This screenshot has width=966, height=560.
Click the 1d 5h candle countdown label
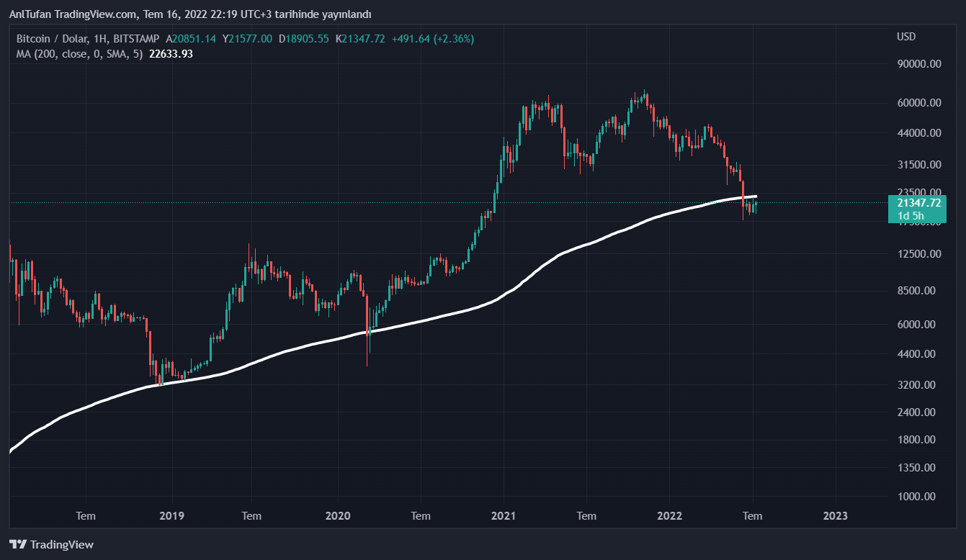tap(911, 216)
